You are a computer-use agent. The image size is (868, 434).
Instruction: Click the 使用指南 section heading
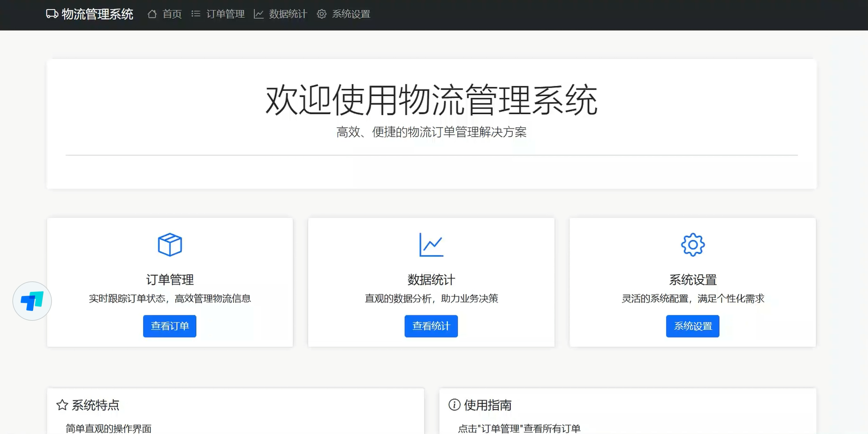click(x=489, y=405)
